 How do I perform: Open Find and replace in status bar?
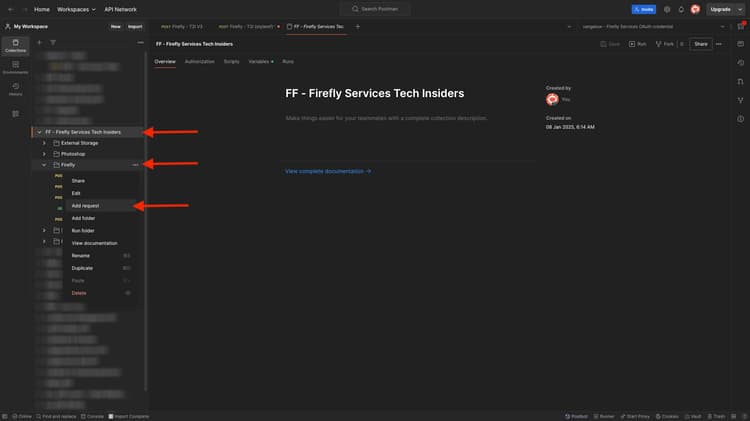pos(56,416)
